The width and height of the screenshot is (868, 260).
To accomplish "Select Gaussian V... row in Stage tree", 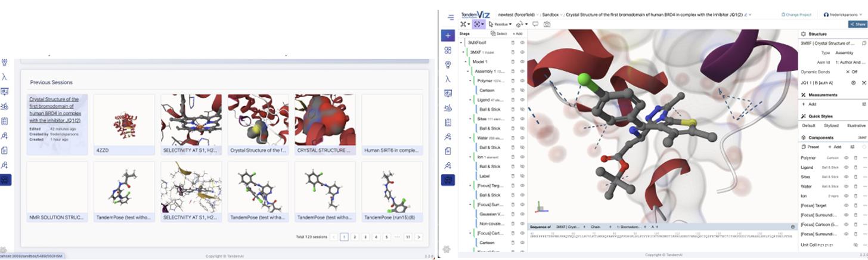I will pos(492,214).
